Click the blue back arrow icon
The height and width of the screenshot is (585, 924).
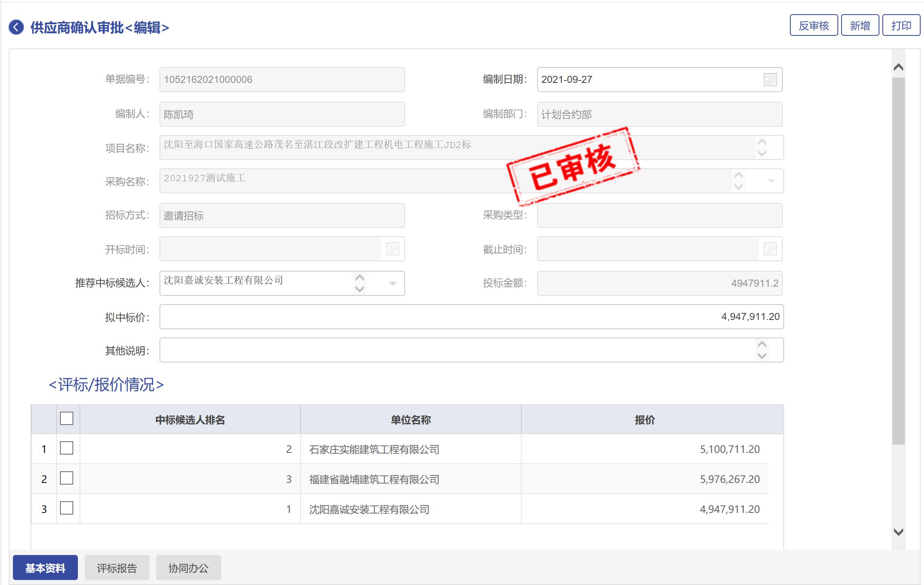tap(16, 27)
